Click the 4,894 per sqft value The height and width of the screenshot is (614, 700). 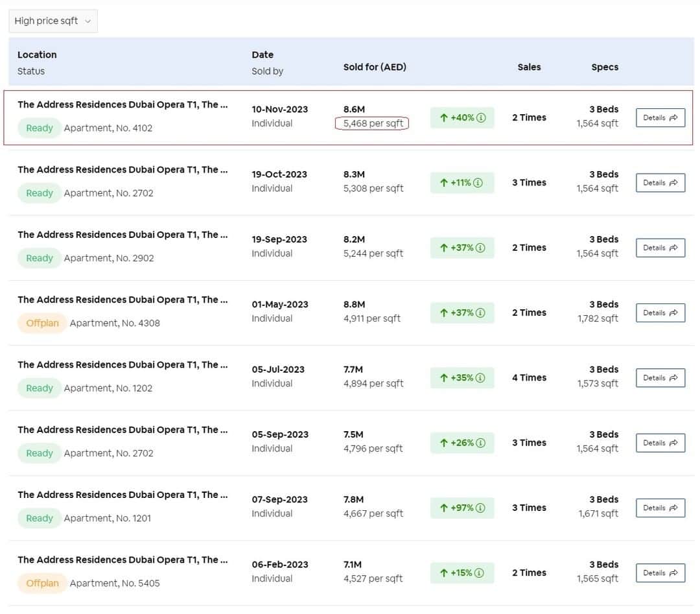coord(373,383)
